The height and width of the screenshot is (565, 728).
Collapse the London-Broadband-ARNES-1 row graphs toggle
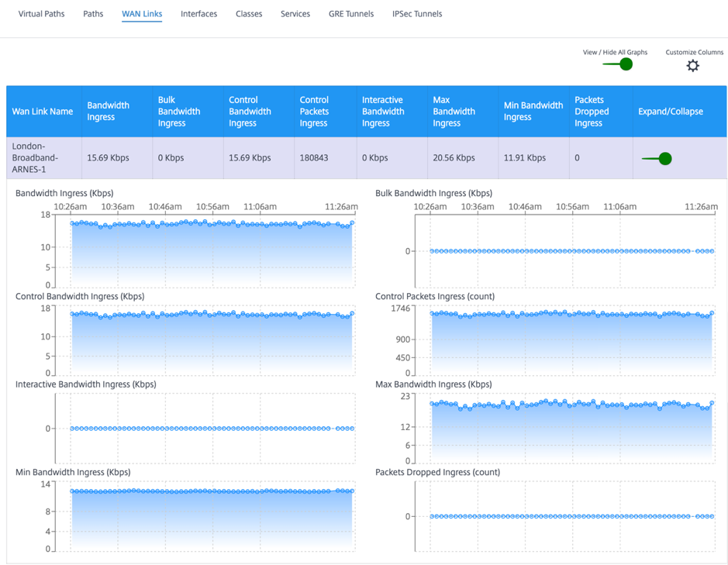657,158
